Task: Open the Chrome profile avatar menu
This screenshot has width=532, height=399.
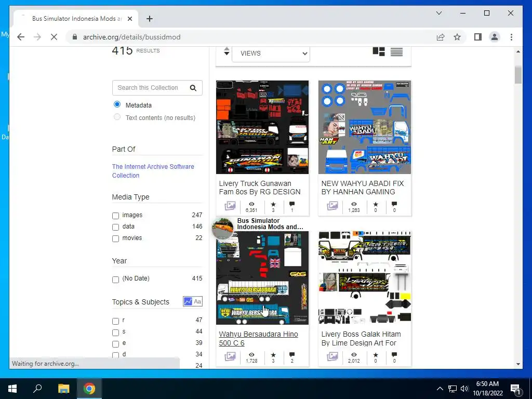Action: tap(495, 37)
